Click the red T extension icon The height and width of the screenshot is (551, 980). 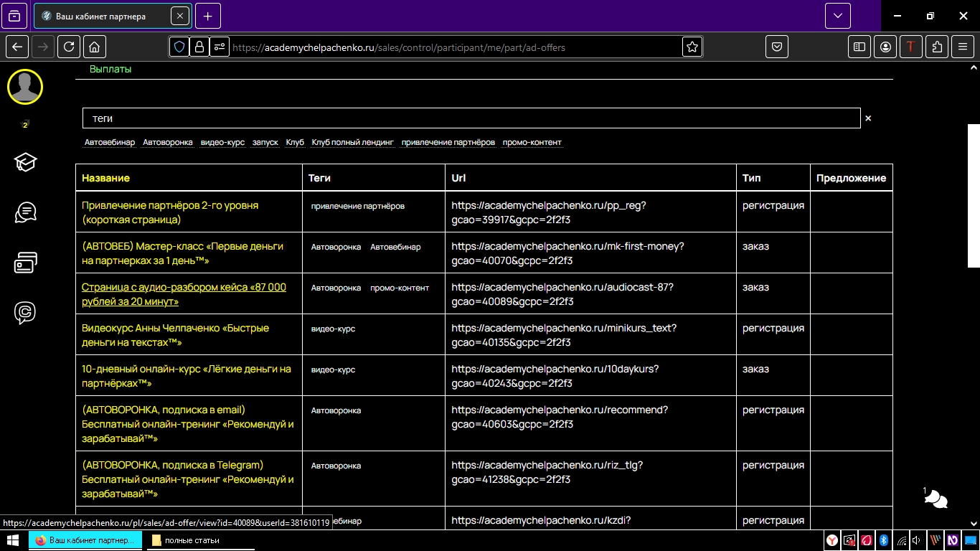[911, 47]
